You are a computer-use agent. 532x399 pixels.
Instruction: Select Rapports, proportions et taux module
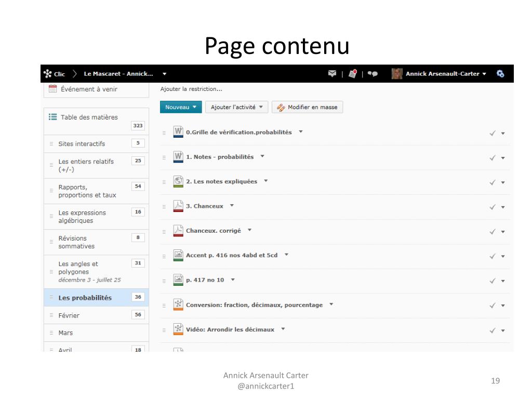click(x=96, y=191)
